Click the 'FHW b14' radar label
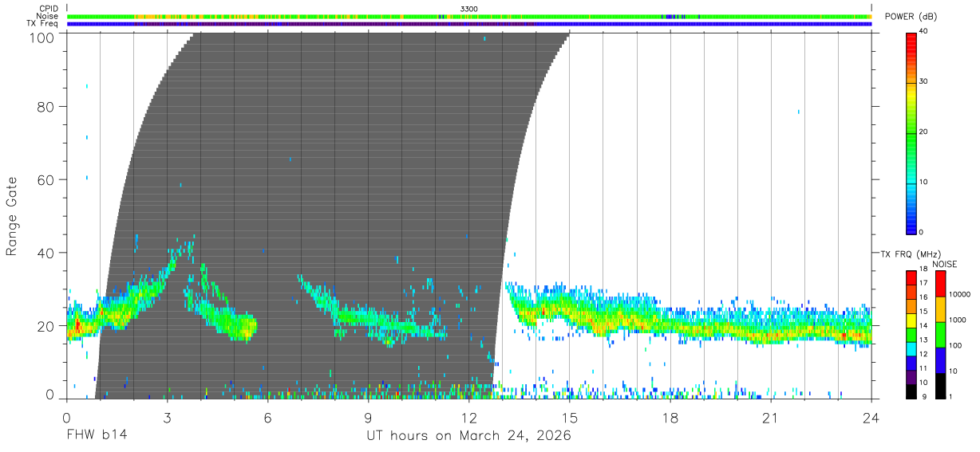The width and height of the screenshot is (980, 452). [97, 435]
